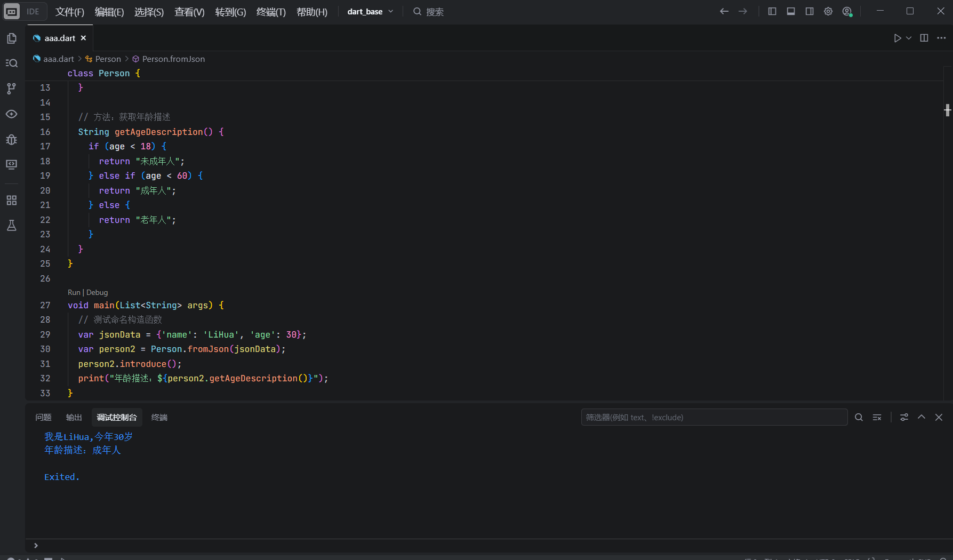Image resolution: width=953 pixels, height=560 pixels.
Task: Maximize the panel with the up chevron
Action: tap(922, 417)
